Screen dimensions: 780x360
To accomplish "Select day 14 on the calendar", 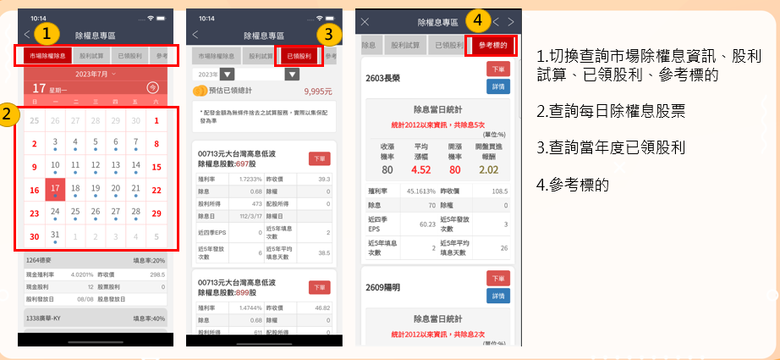I will 136,167.
